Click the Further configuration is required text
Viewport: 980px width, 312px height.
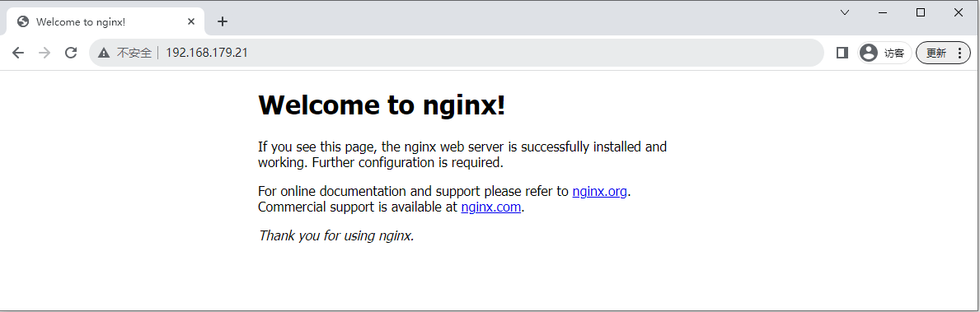407,164
